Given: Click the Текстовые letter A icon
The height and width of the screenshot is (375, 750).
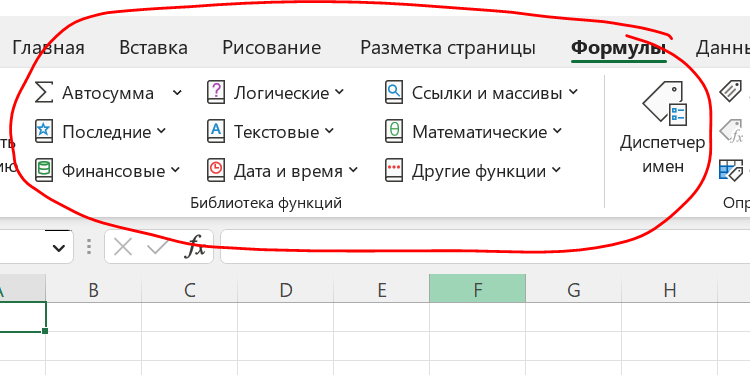Looking at the screenshot, I should (x=216, y=132).
